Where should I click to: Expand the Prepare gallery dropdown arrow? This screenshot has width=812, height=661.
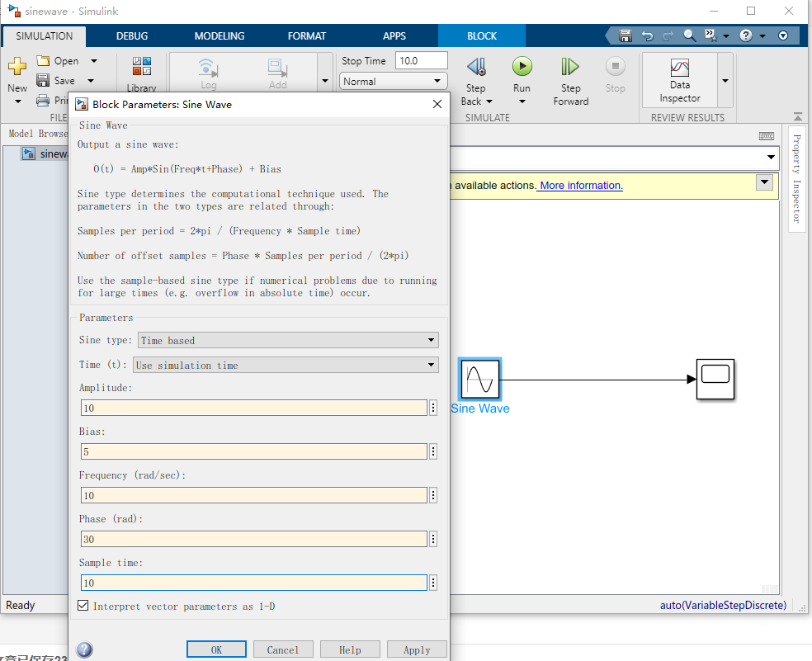[x=324, y=81]
